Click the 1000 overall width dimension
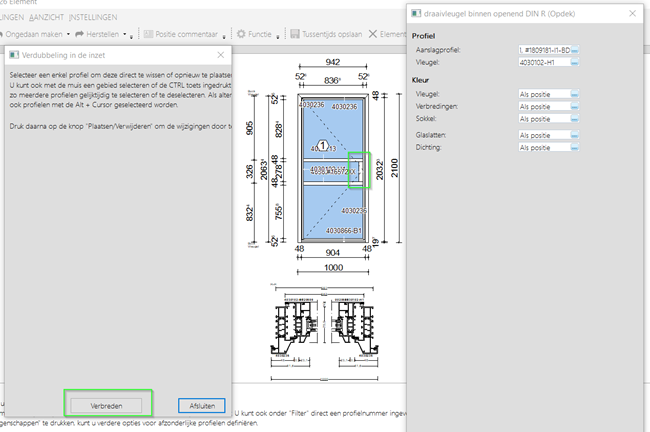The width and height of the screenshot is (650, 432). pyautogui.click(x=333, y=267)
